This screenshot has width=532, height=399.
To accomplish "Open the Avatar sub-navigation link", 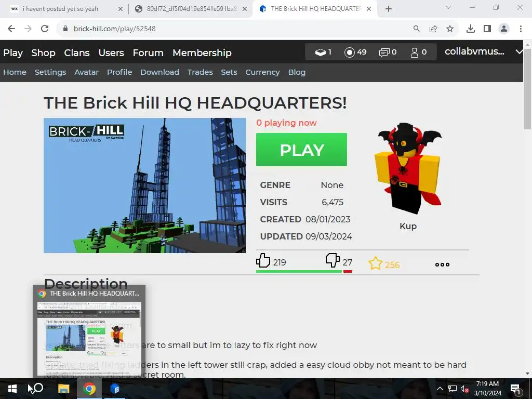I will (x=87, y=72).
